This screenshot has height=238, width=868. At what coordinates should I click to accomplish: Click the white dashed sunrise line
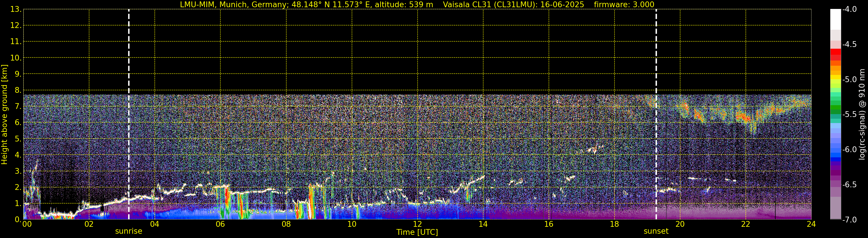[x=129, y=114]
